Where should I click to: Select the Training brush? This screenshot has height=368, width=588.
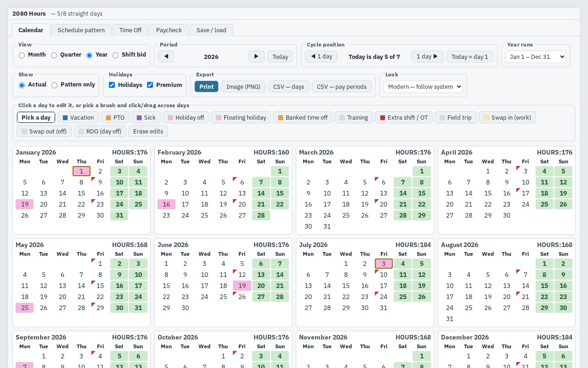(354, 118)
